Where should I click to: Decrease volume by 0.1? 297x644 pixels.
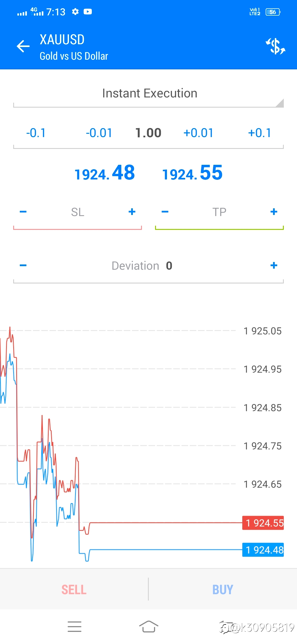click(36, 133)
